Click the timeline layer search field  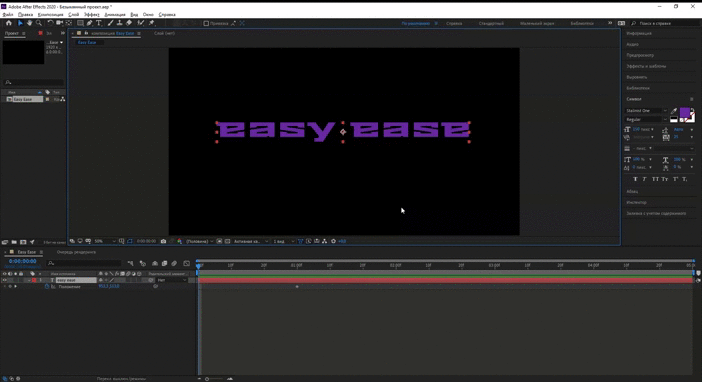click(x=84, y=263)
